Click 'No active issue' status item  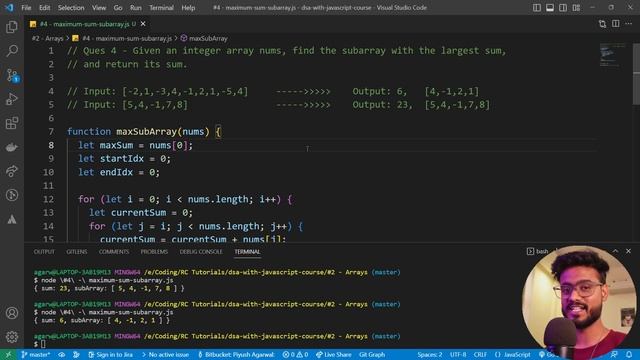click(x=165, y=355)
